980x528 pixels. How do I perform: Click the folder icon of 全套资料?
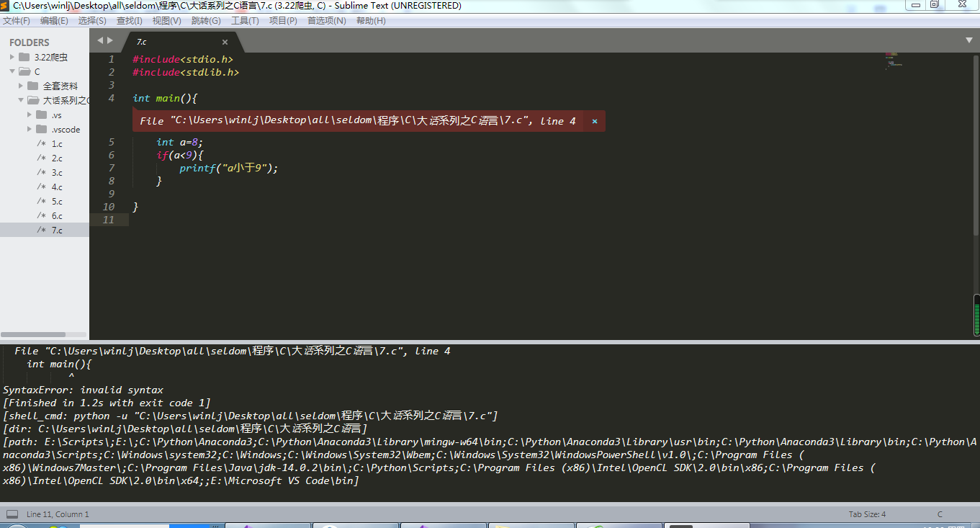(32, 86)
